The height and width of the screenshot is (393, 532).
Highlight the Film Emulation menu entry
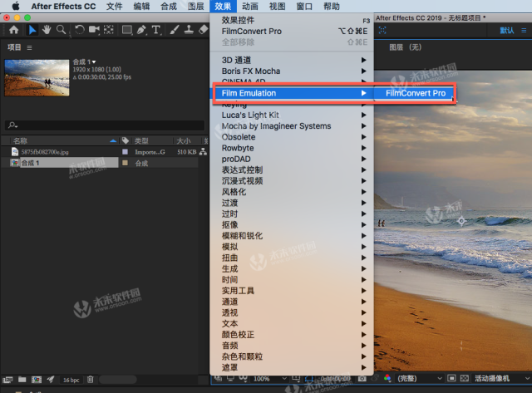pyautogui.click(x=292, y=93)
